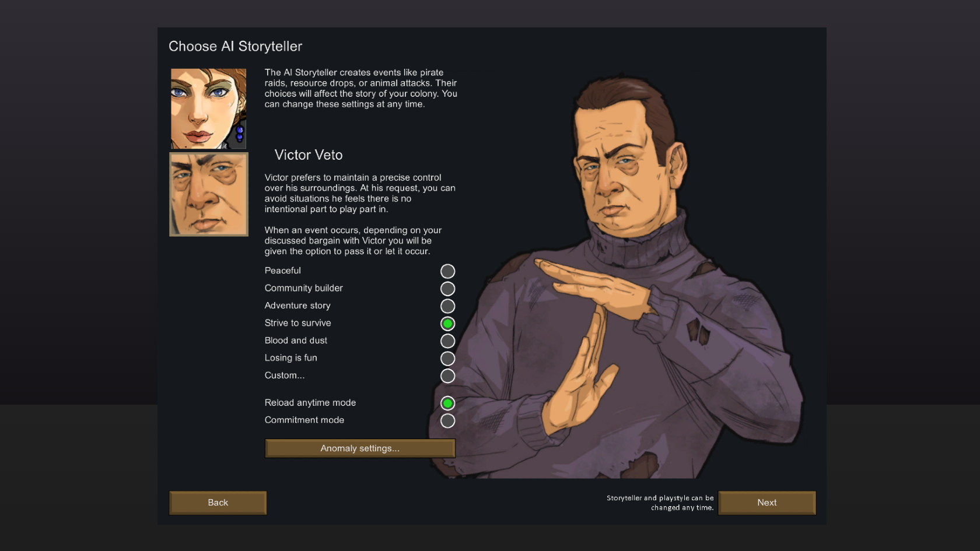Select the Strive to survive radio button

tap(447, 324)
